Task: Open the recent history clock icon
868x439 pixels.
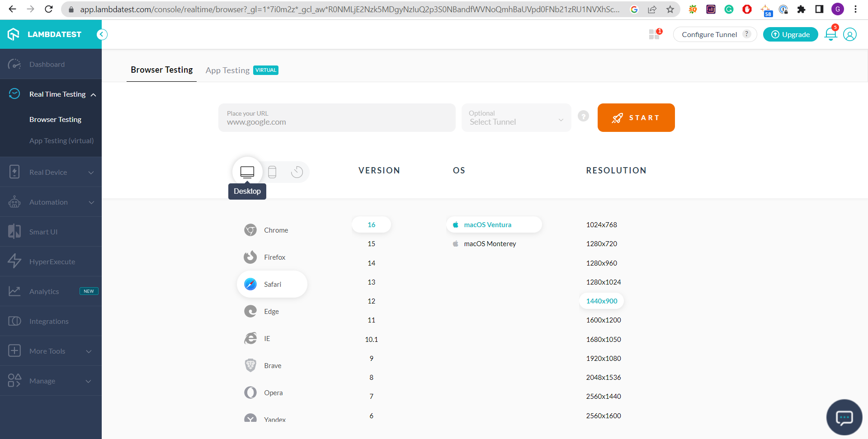Action: pos(297,172)
